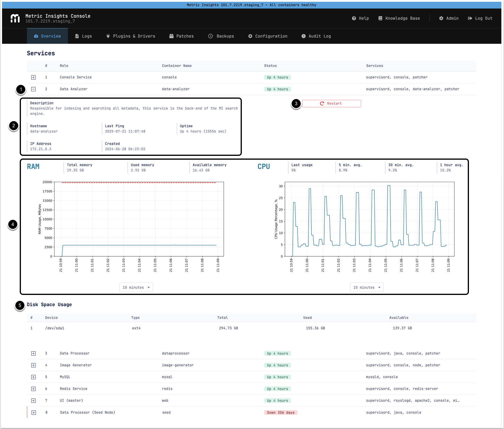
Task: Open RAM chart time range dropdown
Action: (x=136, y=288)
